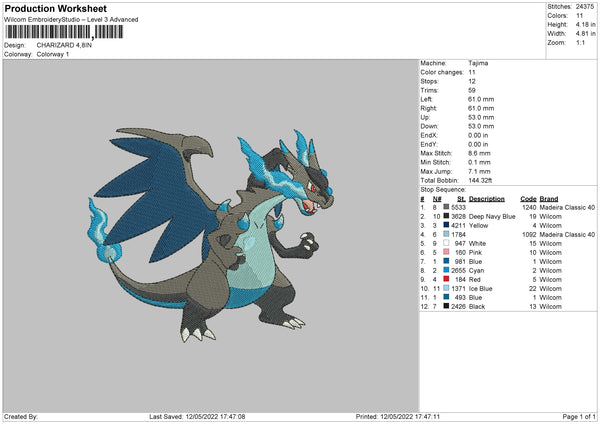Select the Black 2426 thread swatch
The width and height of the screenshot is (600, 424).
[446, 306]
